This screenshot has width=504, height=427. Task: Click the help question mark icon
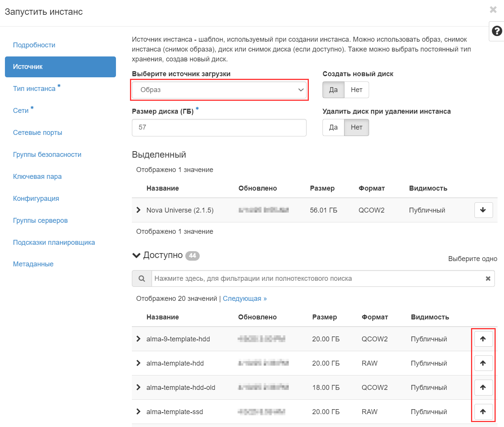click(497, 31)
